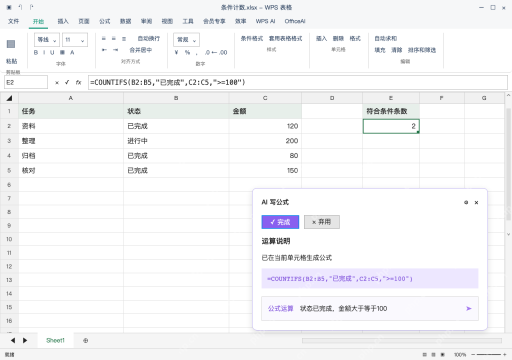This screenshot has height=360, width=512.
Task: Switch to the 开始 home tab
Action: pos(38,21)
